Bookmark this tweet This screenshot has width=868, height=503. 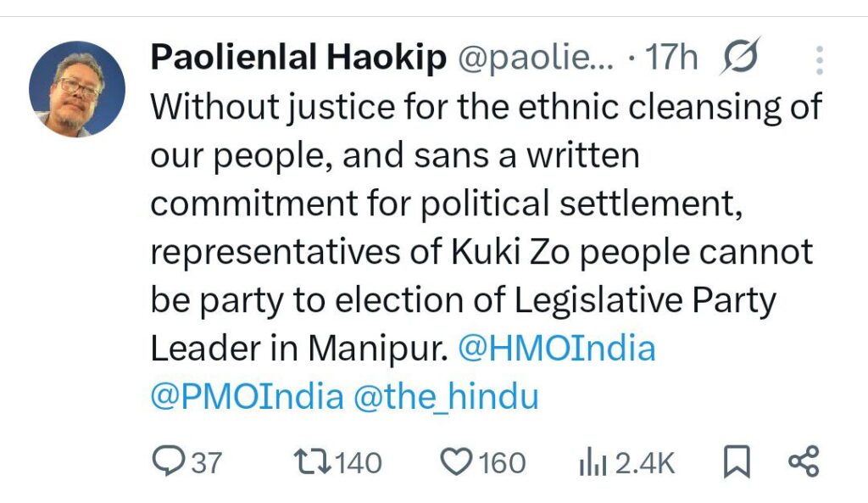coord(736,462)
